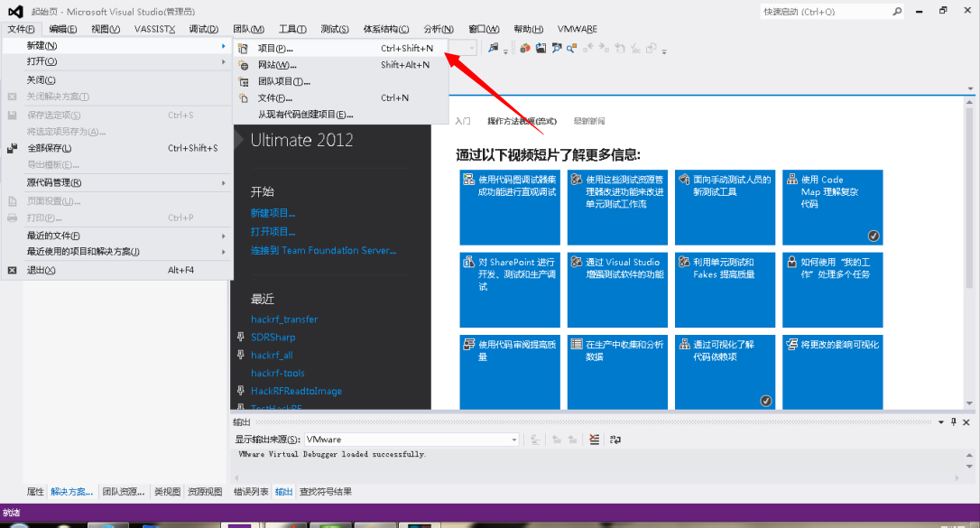Select 从现有代码创建项目(E)... menu item
This screenshot has height=528, width=980.
pos(340,115)
